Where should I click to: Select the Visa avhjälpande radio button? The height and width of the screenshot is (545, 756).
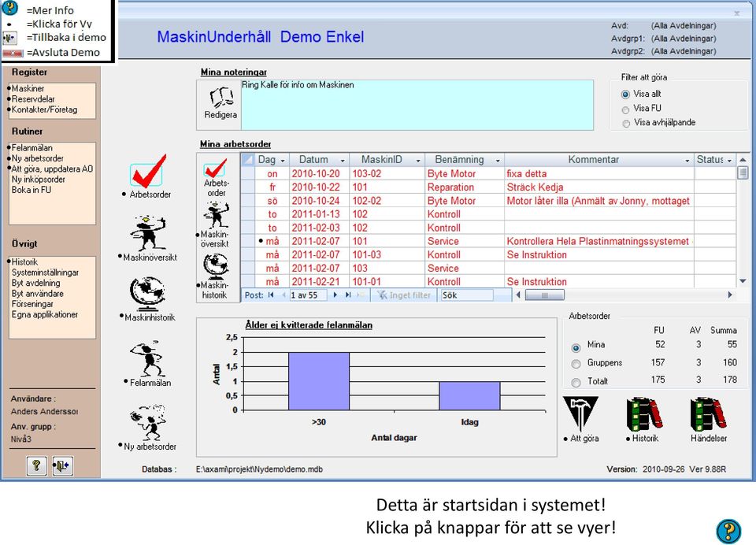point(626,124)
